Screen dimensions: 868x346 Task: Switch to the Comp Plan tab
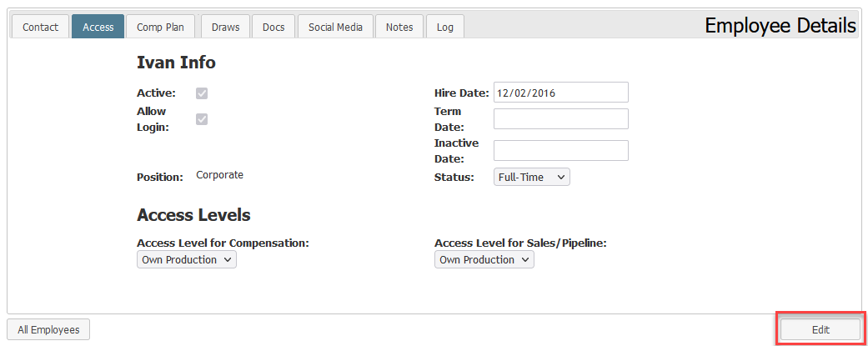point(161,27)
